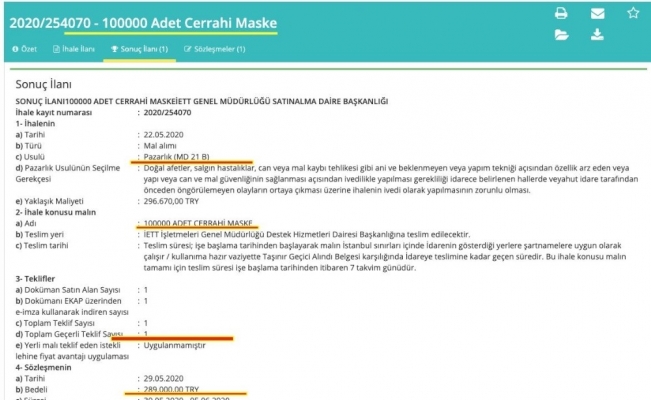Mark tender as favorite with star icon
This screenshot has height=400, width=651.
point(633,14)
